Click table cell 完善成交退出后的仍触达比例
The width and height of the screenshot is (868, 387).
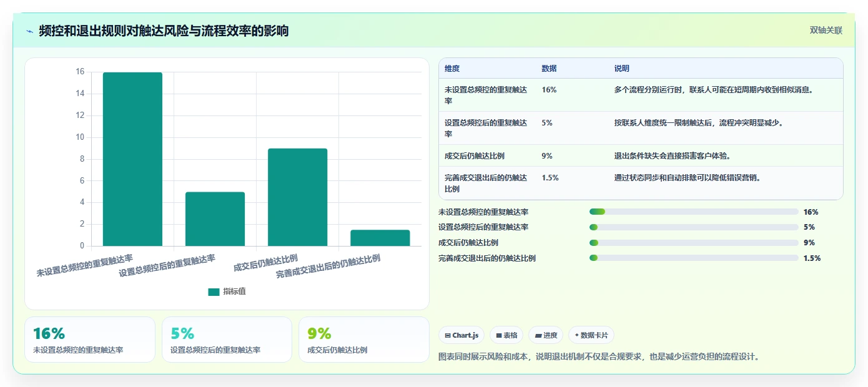(486, 183)
